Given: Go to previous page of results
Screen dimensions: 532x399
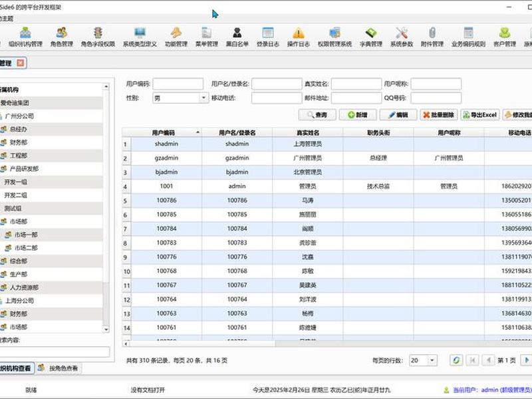Looking at the screenshot, I should click(489, 360).
